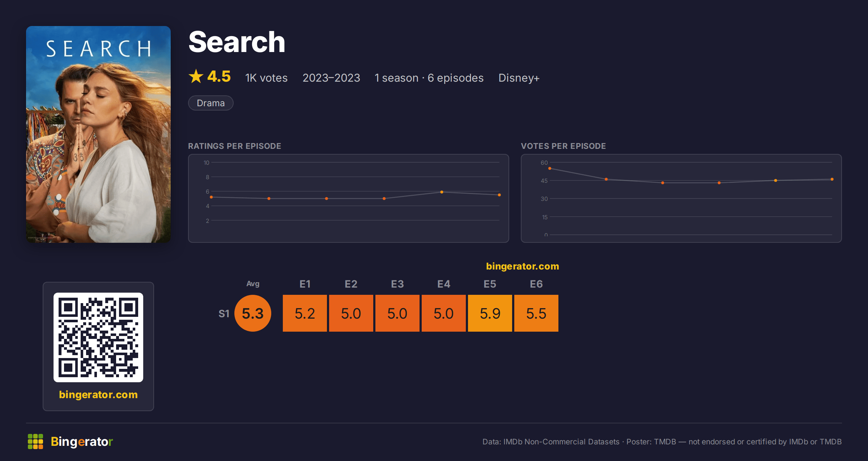
Task: Click the Bingerator brand name in the footer
Action: [82, 441]
